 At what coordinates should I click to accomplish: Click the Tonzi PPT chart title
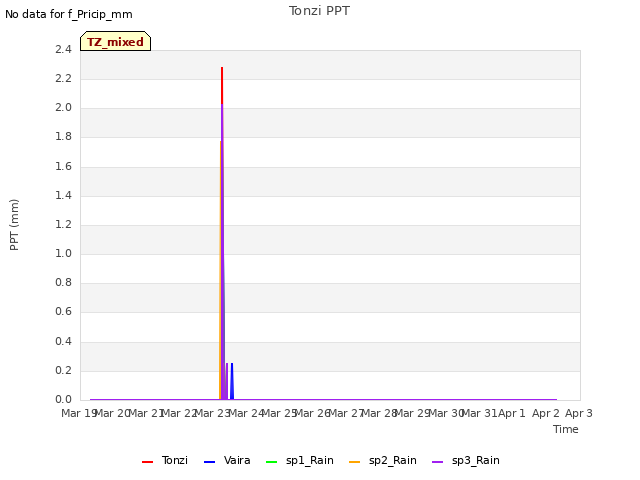[x=319, y=11]
